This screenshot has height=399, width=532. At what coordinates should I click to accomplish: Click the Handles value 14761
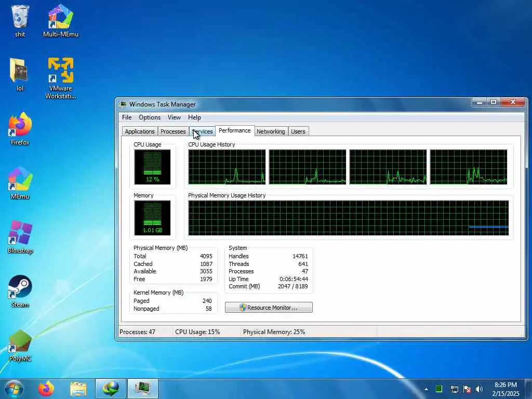[300, 256]
